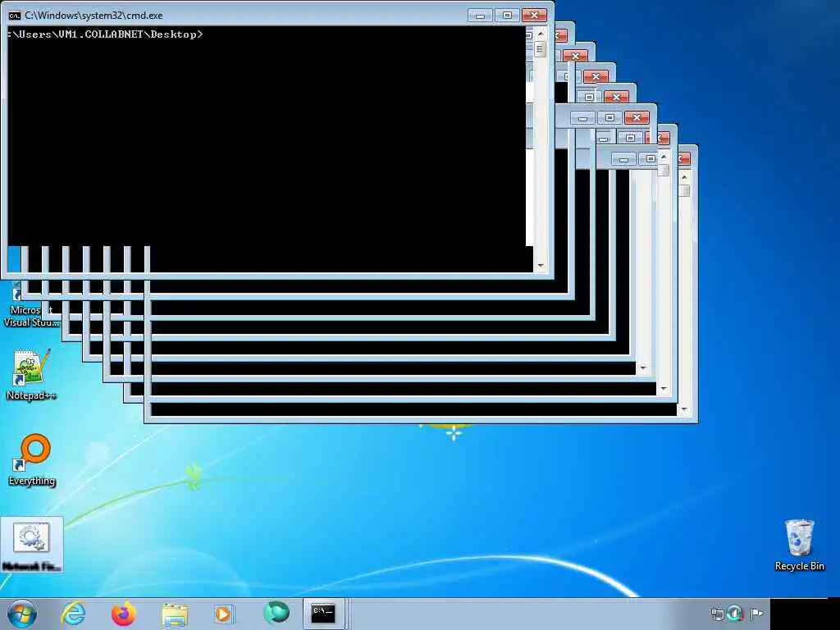Click the Desktop> command prompt line
Screen dimensions: 840x630
click(x=106, y=34)
